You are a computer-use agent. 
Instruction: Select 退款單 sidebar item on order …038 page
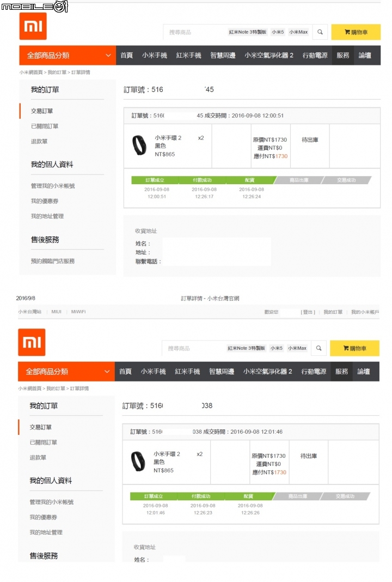point(38,458)
